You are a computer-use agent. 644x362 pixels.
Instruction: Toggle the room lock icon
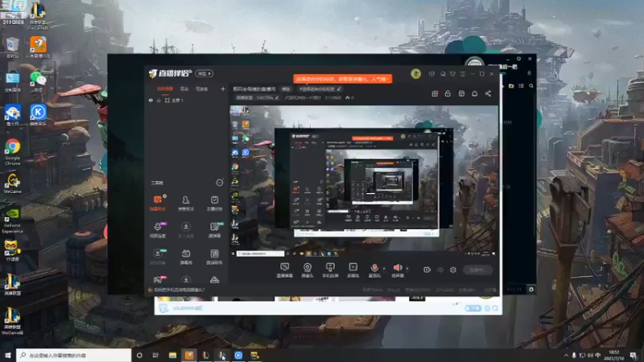click(x=448, y=93)
